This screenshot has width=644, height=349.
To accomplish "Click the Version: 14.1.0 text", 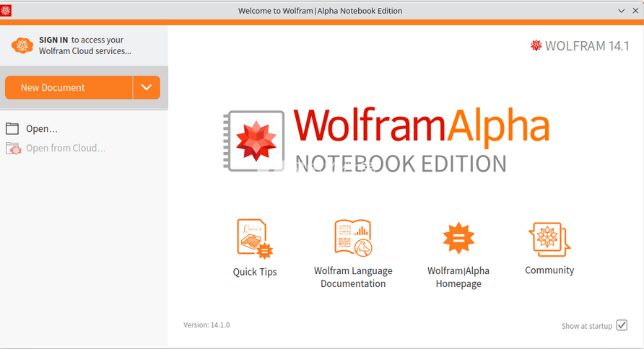I will (x=206, y=324).
